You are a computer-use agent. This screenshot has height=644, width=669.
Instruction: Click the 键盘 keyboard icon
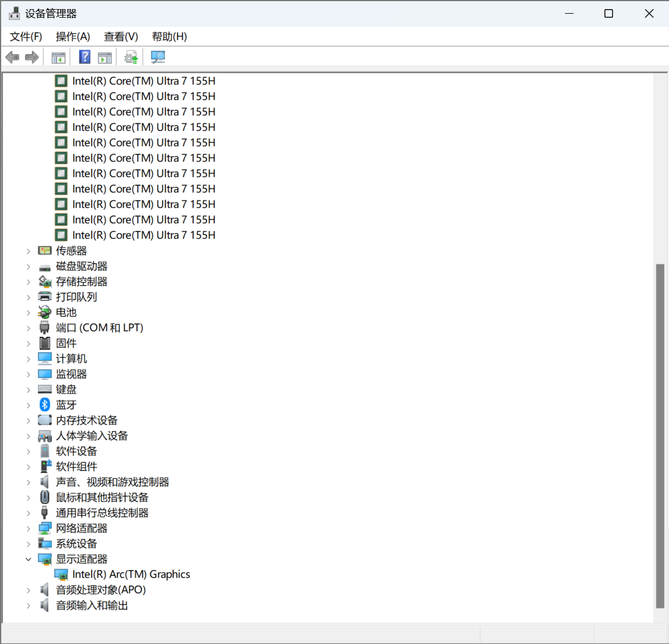click(45, 389)
